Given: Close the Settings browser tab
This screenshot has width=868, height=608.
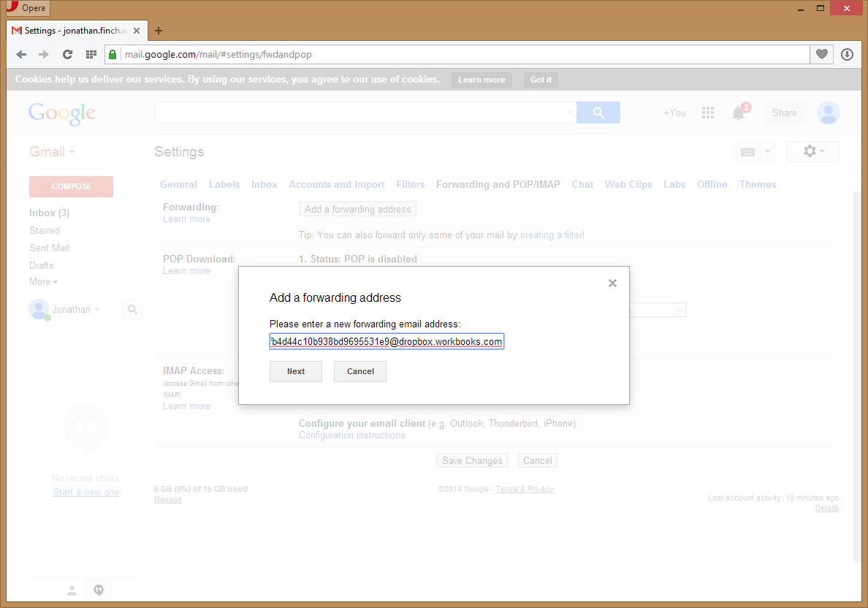Looking at the screenshot, I should 137,31.
